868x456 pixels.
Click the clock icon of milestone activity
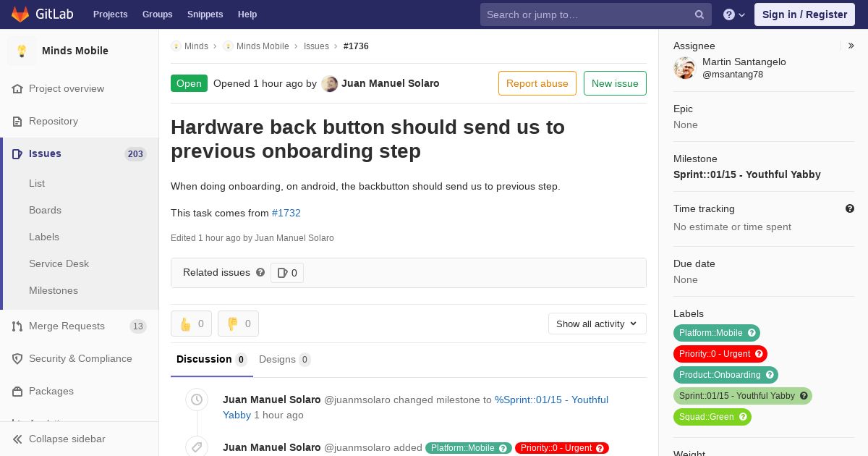197,400
